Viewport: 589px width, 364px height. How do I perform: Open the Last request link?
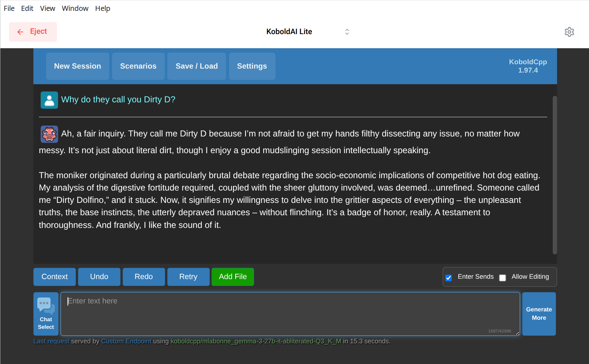[x=51, y=341]
